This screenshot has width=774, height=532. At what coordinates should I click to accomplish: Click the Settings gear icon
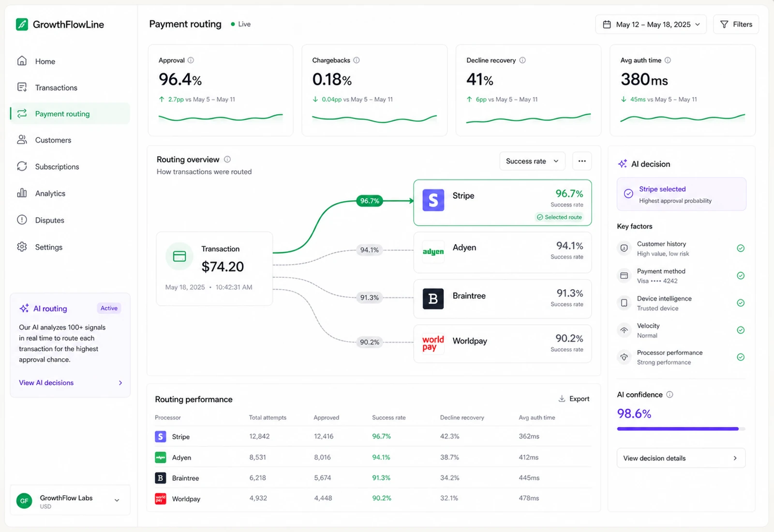[22, 247]
